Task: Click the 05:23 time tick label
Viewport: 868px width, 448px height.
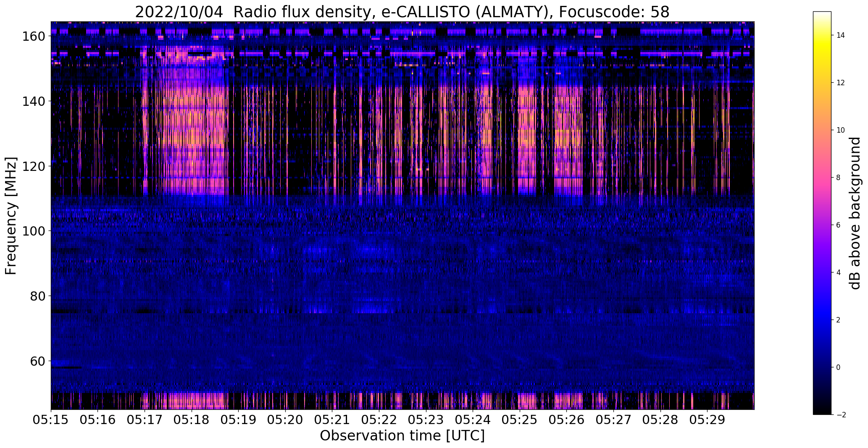Action: click(426, 420)
